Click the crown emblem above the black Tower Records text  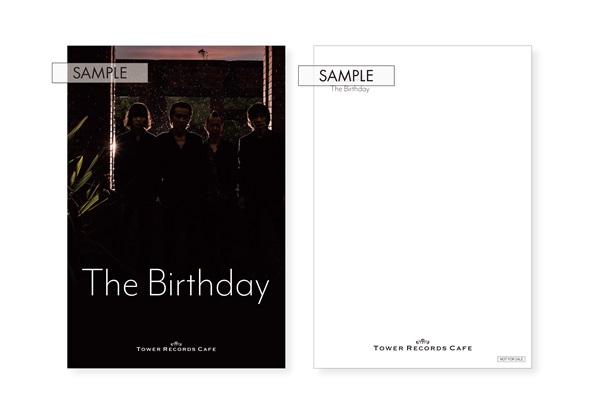[x=423, y=341]
